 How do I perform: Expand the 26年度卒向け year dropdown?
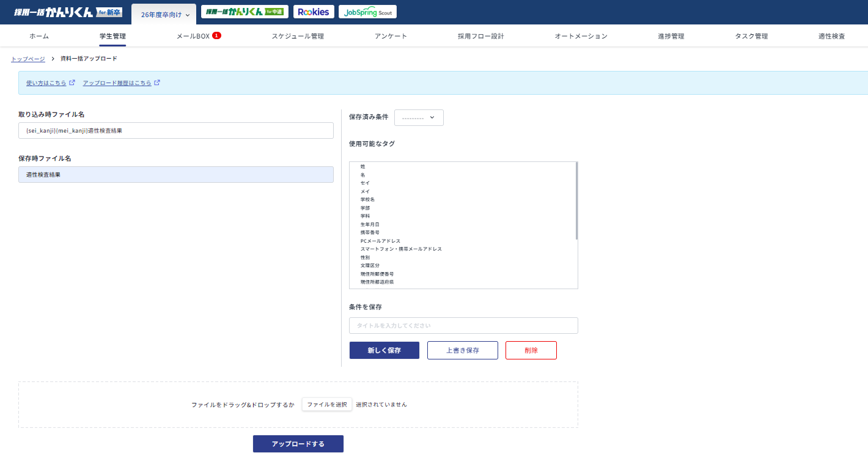[165, 15]
